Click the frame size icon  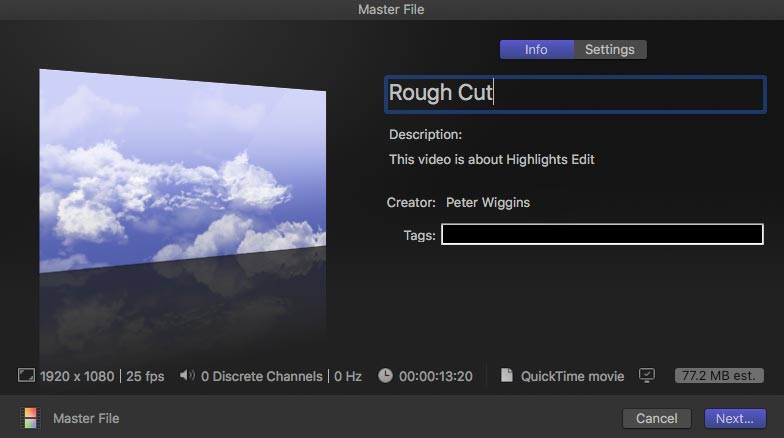point(26,376)
